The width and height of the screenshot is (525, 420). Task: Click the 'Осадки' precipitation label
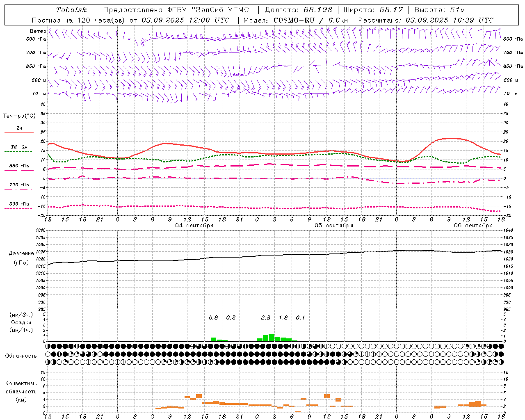coord(21,322)
